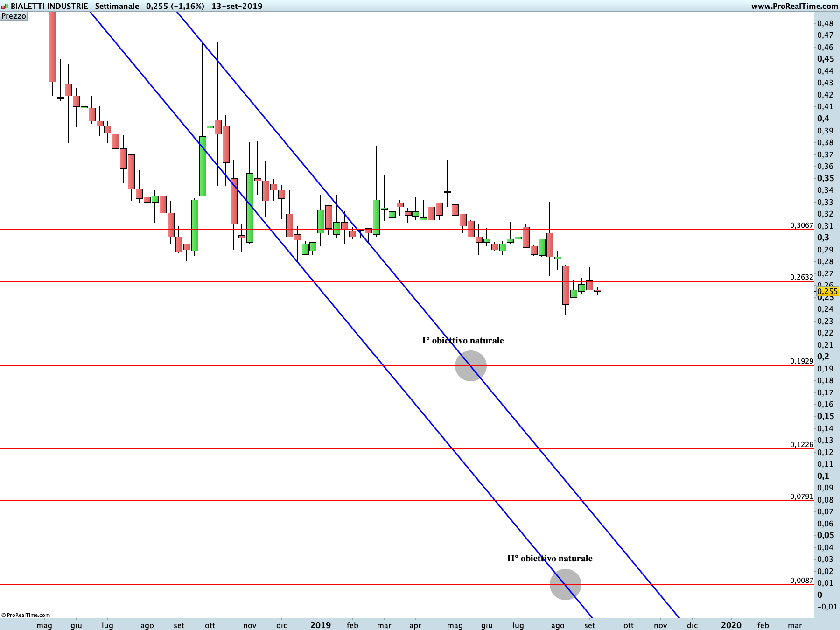The height and width of the screenshot is (630, 840).
Task: Select the 'II° obiettivo naturale' annotation
Action: [x=550, y=559]
